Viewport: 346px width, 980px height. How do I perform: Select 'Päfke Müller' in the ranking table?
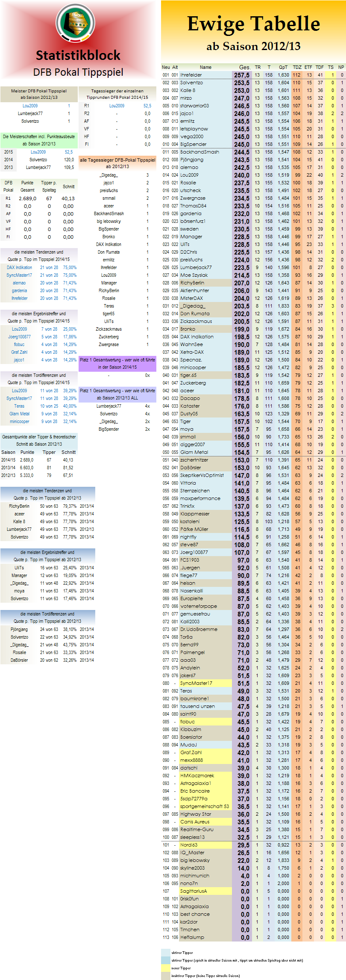(x=194, y=529)
